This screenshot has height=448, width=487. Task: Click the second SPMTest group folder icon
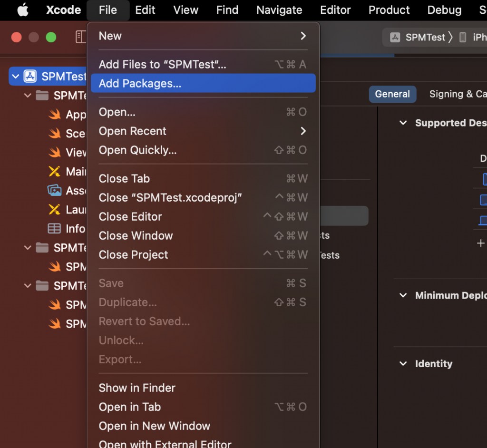(x=42, y=248)
